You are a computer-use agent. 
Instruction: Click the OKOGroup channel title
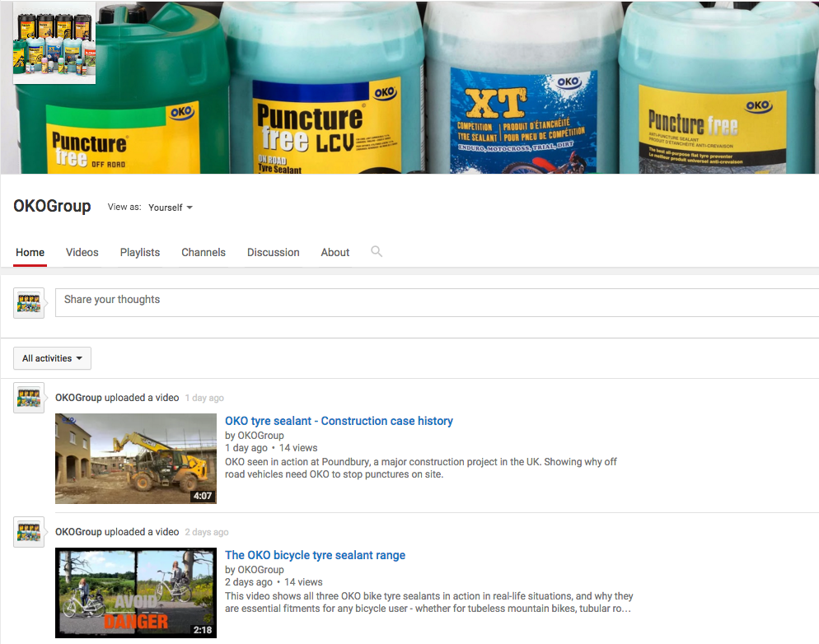click(52, 206)
